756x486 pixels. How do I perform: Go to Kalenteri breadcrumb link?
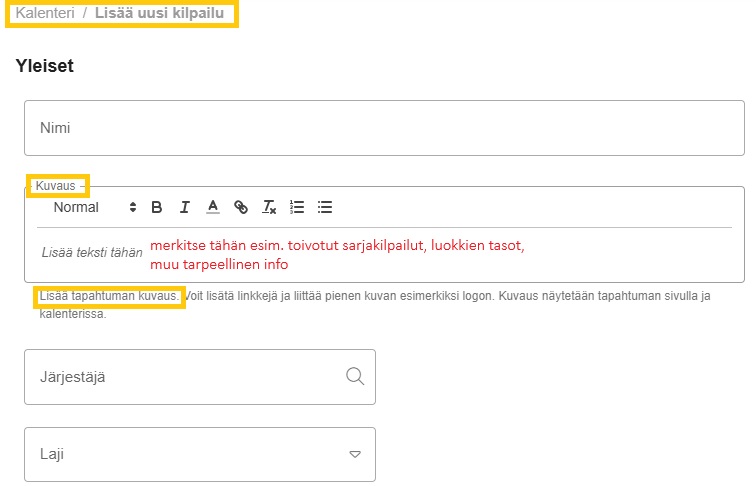pos(45,13)
